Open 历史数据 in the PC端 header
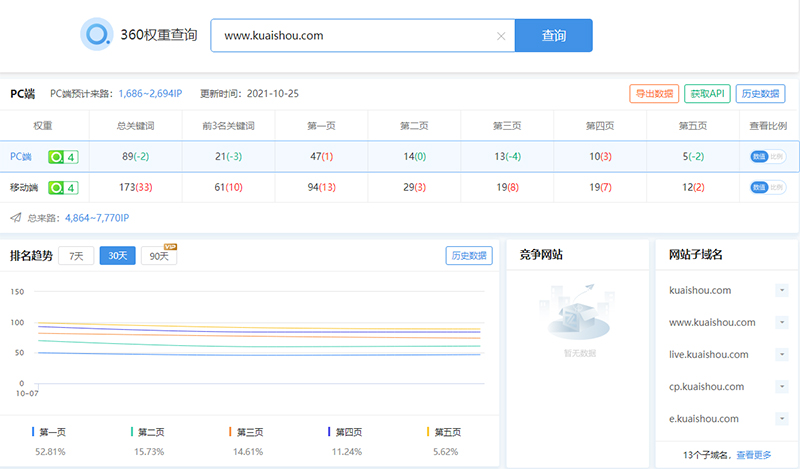 [x=760, y=94]
